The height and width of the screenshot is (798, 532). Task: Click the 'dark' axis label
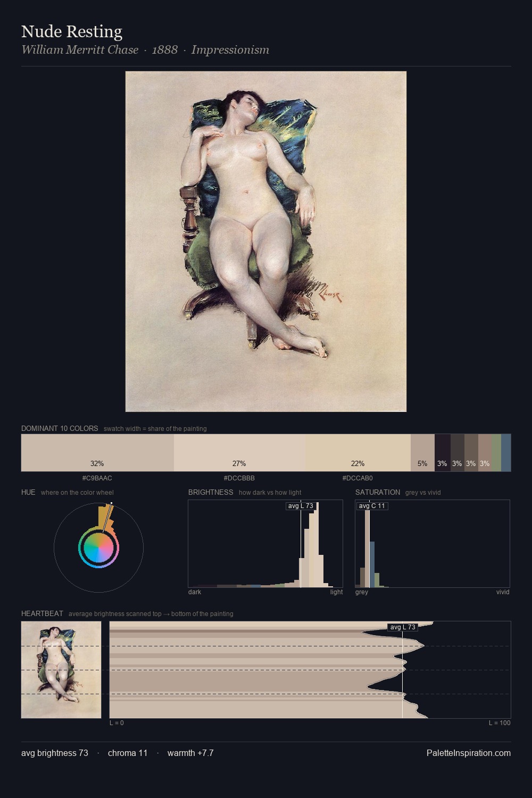(x=195, y=592)
